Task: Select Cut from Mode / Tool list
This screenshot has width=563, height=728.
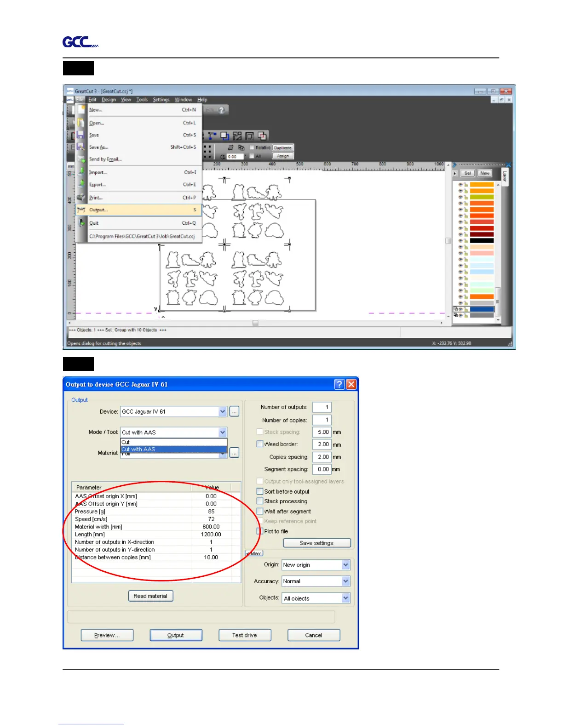Action: click(x=174, y=442)
